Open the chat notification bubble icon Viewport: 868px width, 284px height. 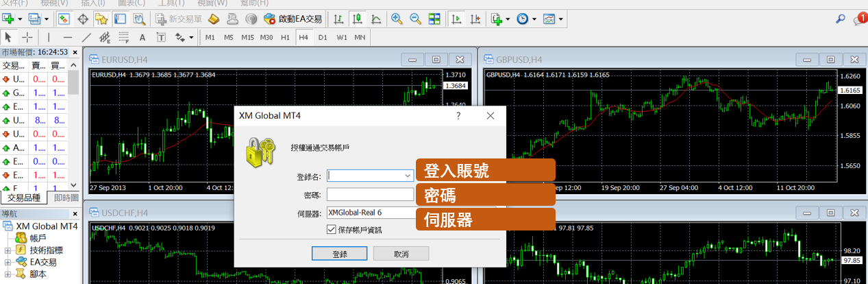[860, 19]
